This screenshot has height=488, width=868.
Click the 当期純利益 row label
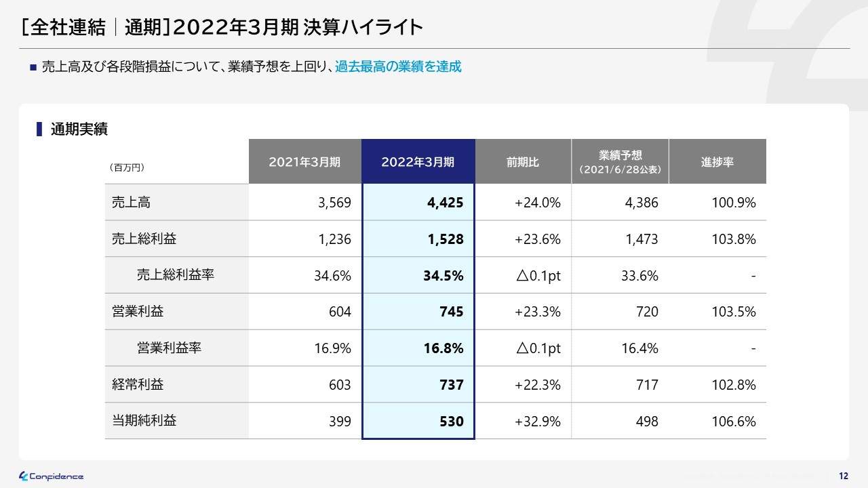pos(144,421)
